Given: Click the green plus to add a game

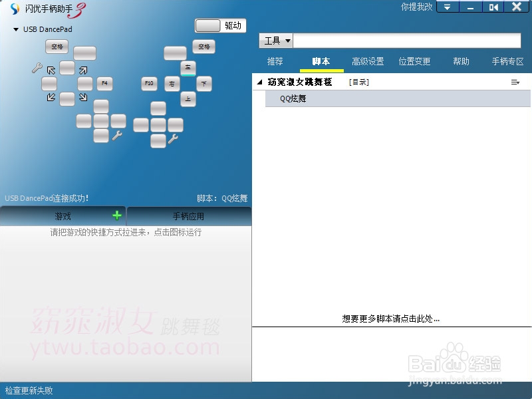Looking at the screenshot, I should (117, 215).
